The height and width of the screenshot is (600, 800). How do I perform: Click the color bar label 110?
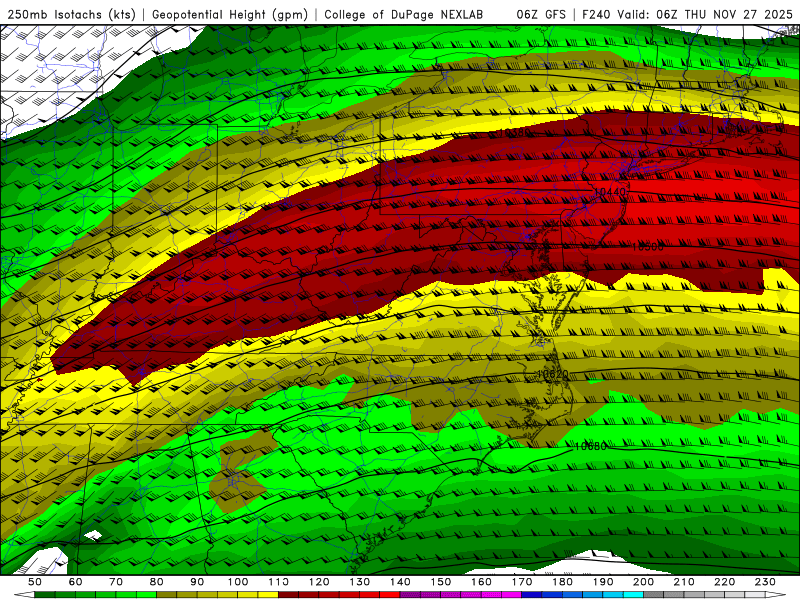[x=279, y=582]
